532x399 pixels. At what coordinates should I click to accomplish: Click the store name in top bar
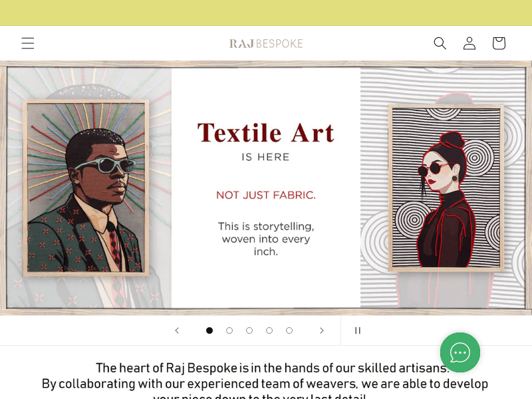266,43
